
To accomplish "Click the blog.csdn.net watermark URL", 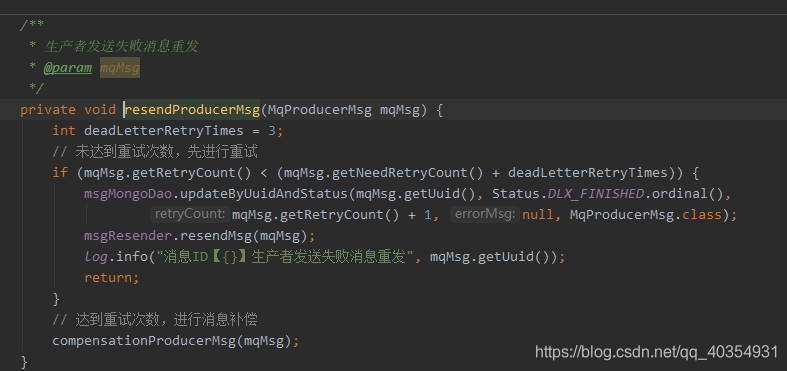I will click(656, 352).
